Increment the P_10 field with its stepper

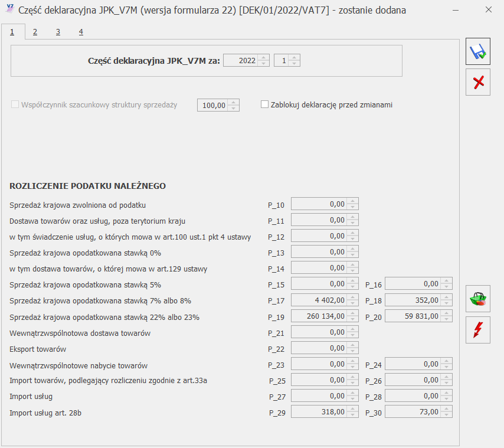coord(354,201)
